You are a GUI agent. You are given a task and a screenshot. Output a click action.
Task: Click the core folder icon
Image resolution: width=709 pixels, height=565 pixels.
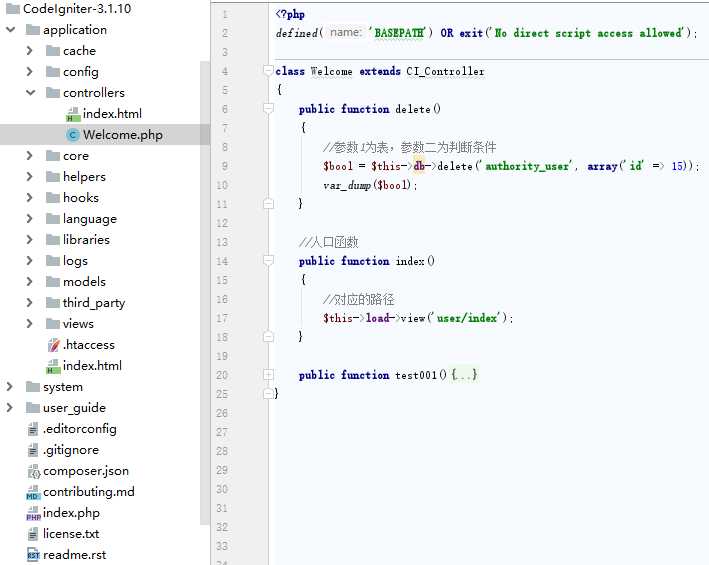click(x=53, y=155)
